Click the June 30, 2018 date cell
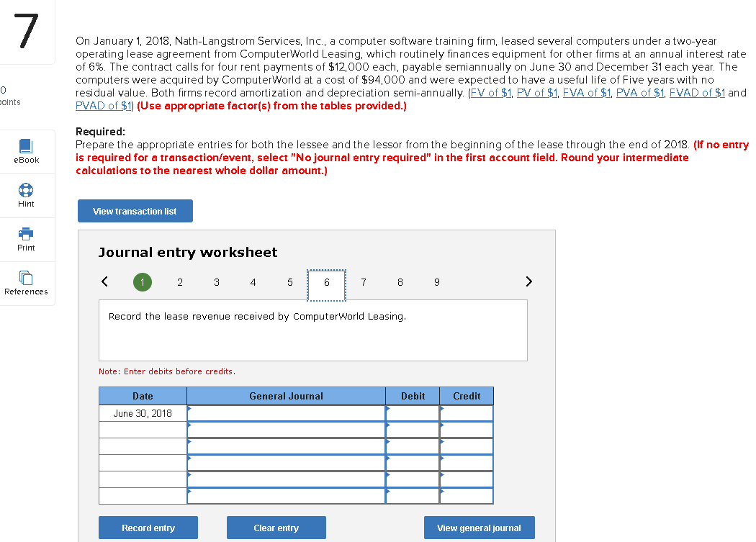This screenshot has width=756, height=542. coord(143,413)
